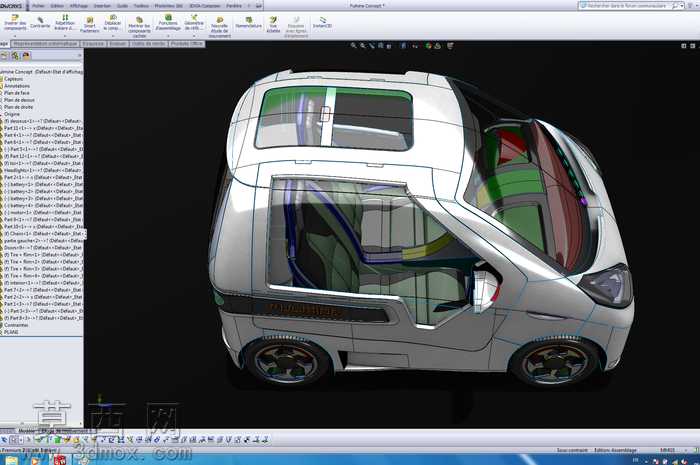Screen dimensions: 700x465
Task: Click Esquisse avec lignes d'éclatement
Action: click(296, 27)
